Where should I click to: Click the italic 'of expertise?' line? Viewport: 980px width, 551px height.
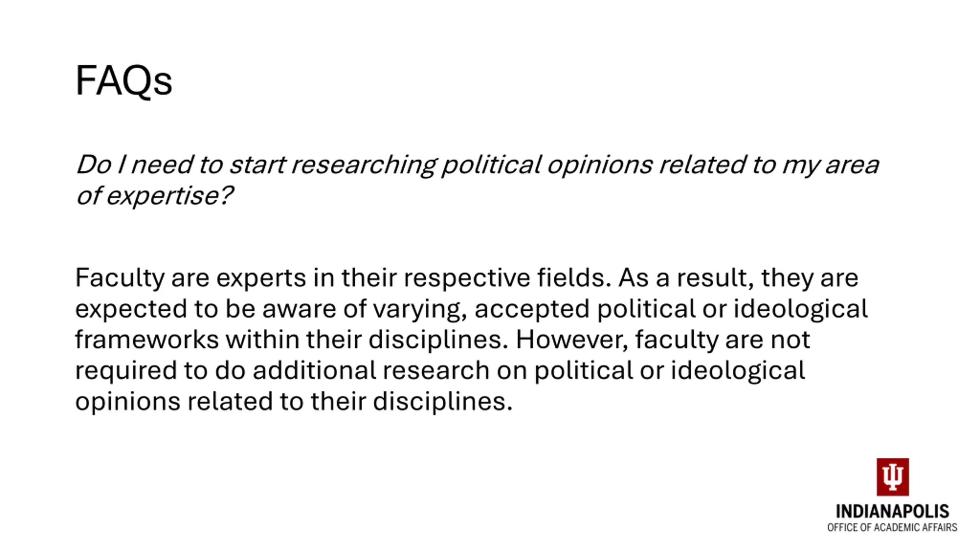coord(154,196)
